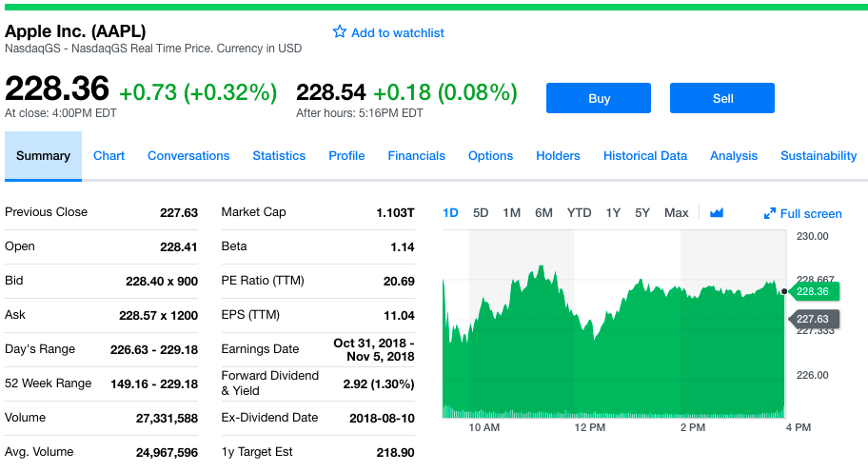The width and height of the screenshot is (868, 472).
Task: Click the after hours price 228.54
Action: [x=331, y=92]
